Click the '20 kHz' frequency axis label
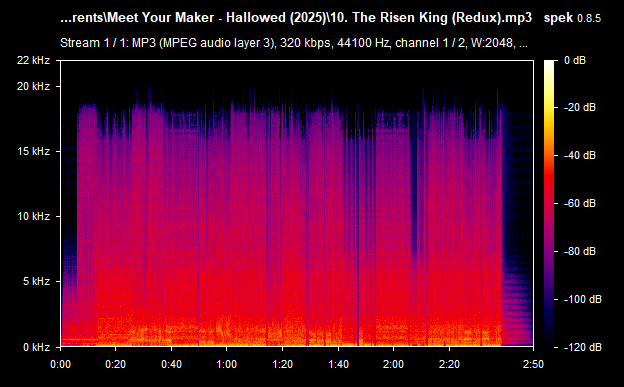 [x=33, y=86]
